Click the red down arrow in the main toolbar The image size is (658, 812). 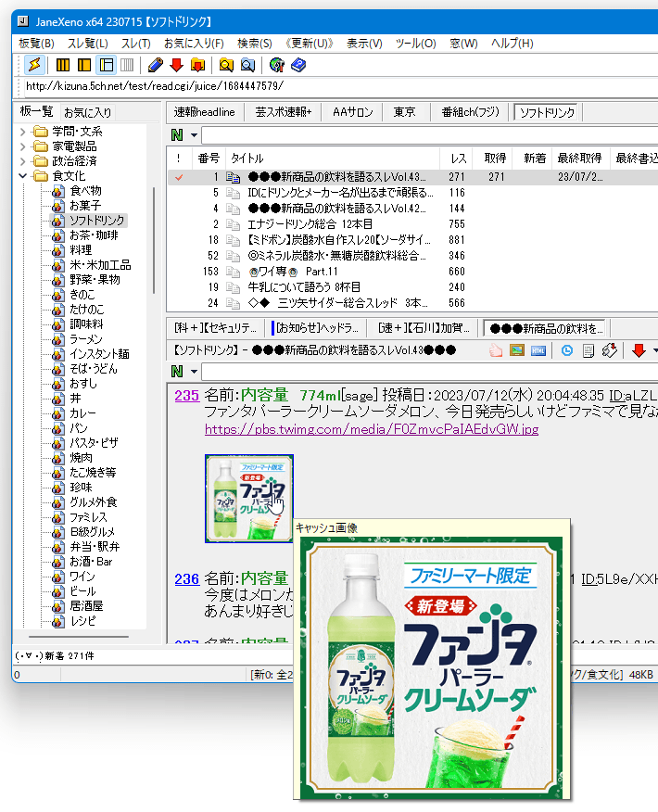point(176,65)
